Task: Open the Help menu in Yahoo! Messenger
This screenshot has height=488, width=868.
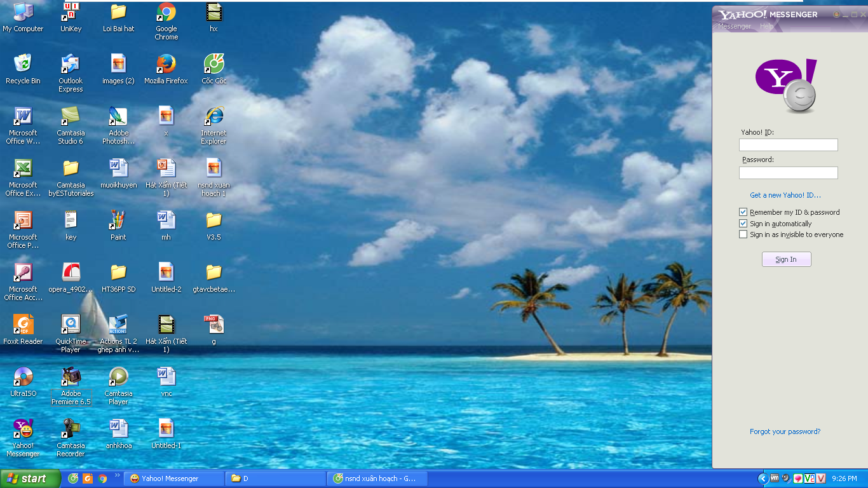Action: click(x=766, y=26)
